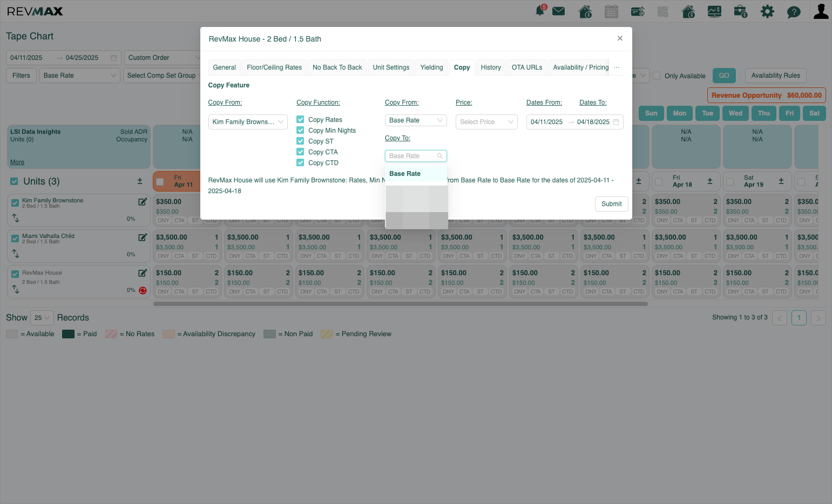Click the Filters button
Screen dimensions: 832x504
coord(22,76)
